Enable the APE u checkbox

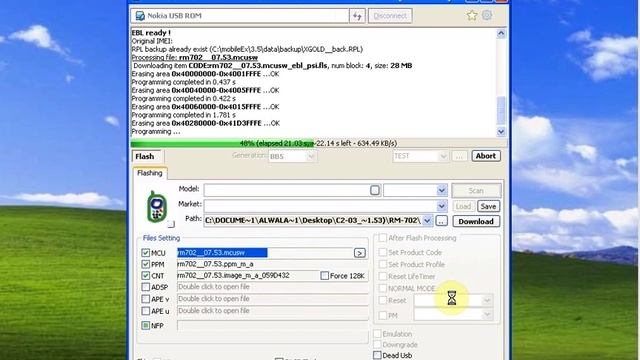pyautogui.click(x=146, y=311)
